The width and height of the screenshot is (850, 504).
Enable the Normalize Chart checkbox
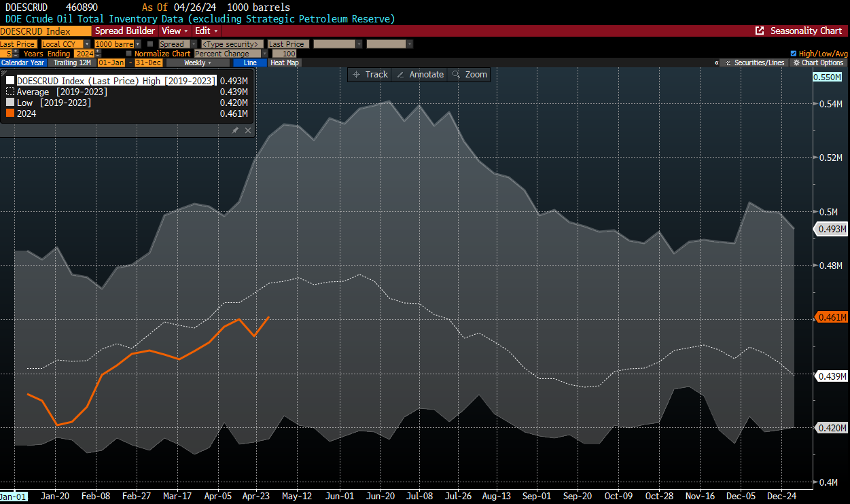pos(129,54)
